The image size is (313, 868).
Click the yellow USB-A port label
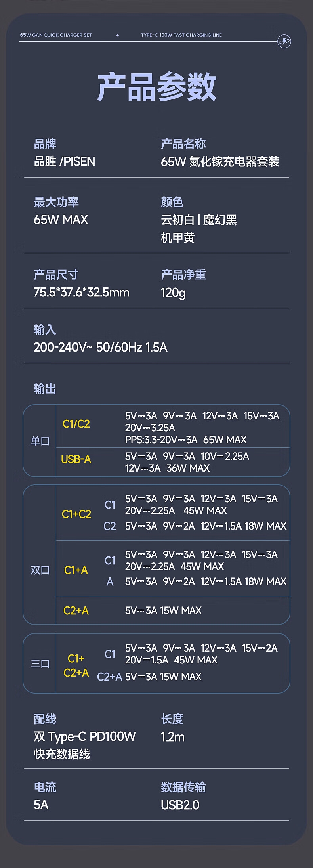tap(76, 459)
